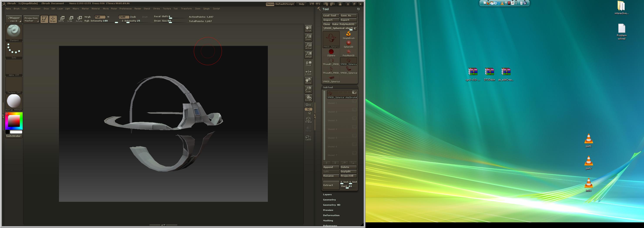This screenshot has width=644, height=228.
Task: Expand the Geometry HD subpalette
Action: tap(332, 205)
